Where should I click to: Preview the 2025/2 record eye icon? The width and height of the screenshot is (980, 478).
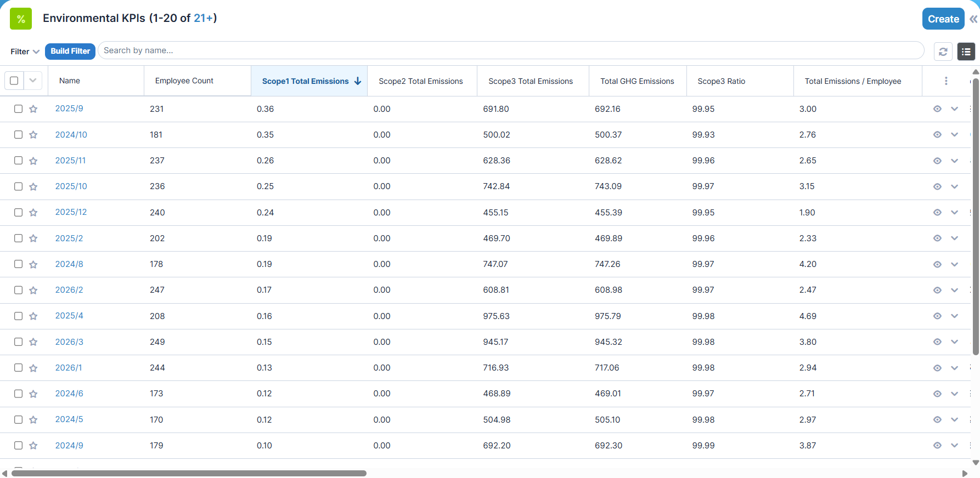[937, 238]
